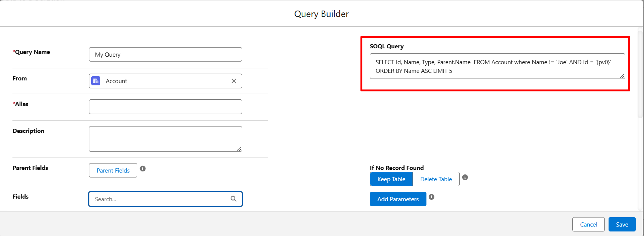Save the query
644x236 pixels.
click(622, 224)
